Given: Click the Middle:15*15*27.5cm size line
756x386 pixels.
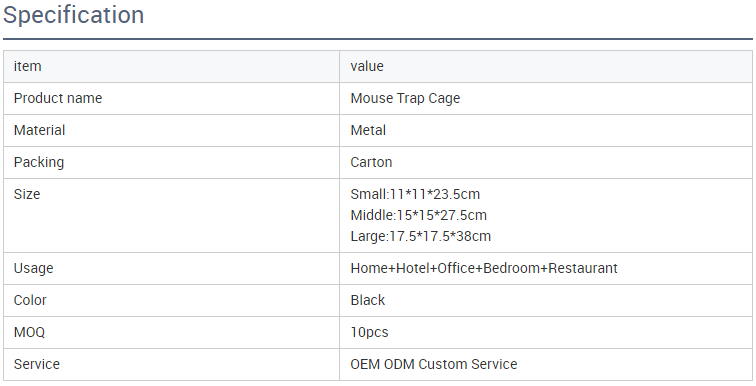Looking at the screenshot, I should point(418,215).
